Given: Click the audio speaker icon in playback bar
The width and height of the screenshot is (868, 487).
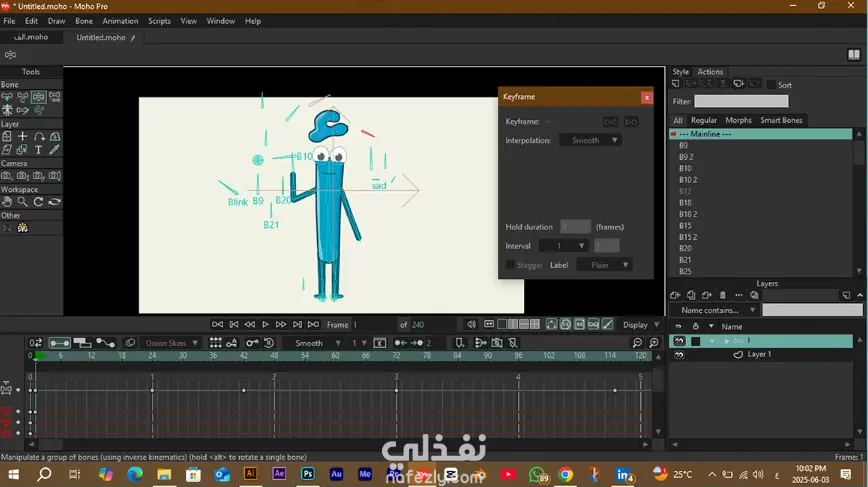Looking at the screenshot, I should (471, 324).
